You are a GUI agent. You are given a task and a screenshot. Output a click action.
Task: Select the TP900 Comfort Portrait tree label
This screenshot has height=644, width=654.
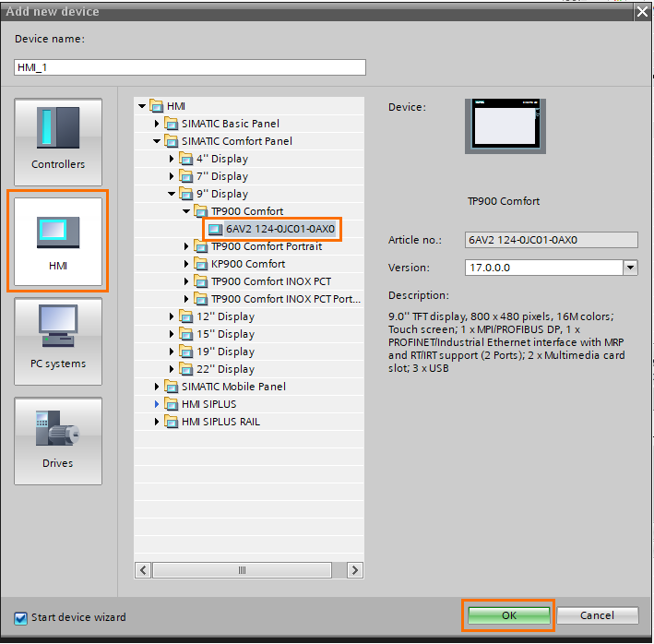coord(267,246)
